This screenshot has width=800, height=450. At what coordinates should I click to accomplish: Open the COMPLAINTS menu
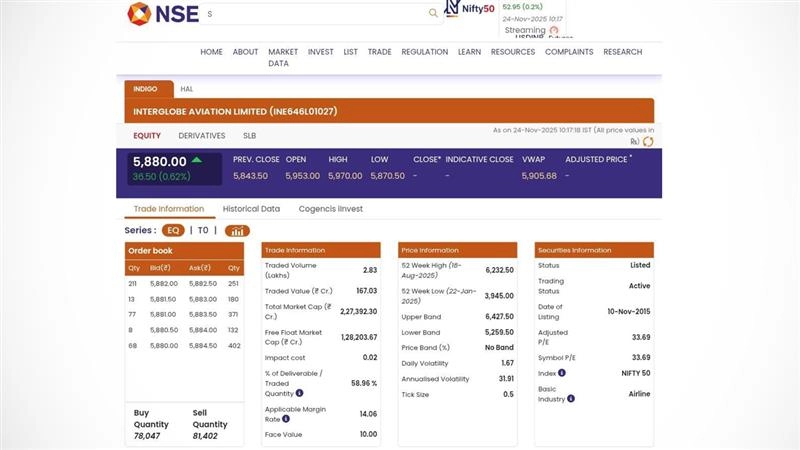pos(569,52)
